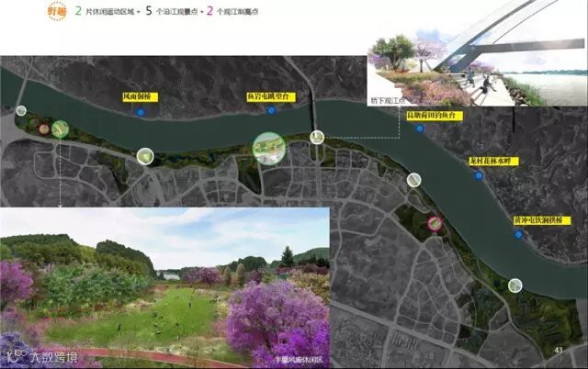Click the white circle marker at the bridge foot
Image resolution: width=588 pixels, height=369 pixels.
click(x=317, y=137)
